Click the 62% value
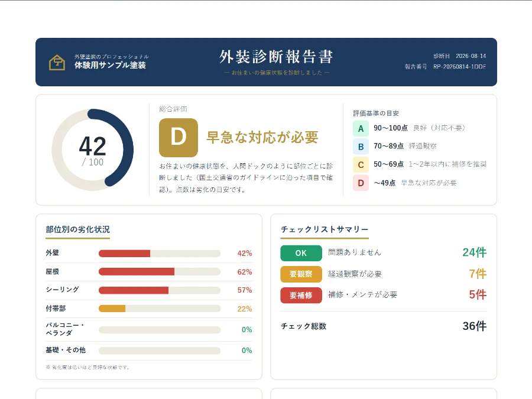This screenshot has width=532, height=399. tap(245, 272)
